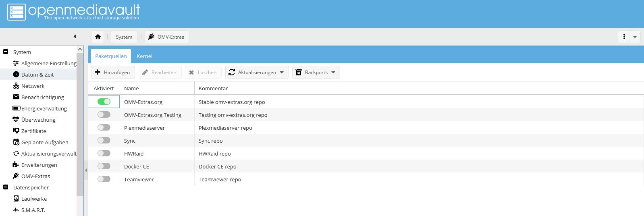Open the Backports dropdown arrow
644x216 pixels.
coord(333,73)
